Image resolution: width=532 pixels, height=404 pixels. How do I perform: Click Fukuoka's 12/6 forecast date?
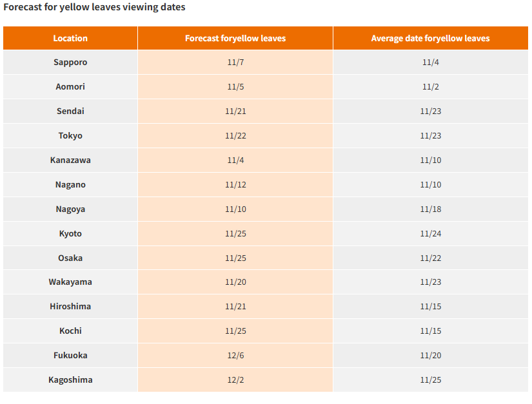(235, 356)
